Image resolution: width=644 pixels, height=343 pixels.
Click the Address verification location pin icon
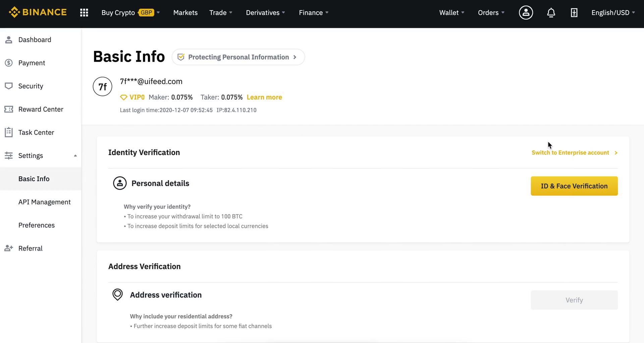point(117,295)
